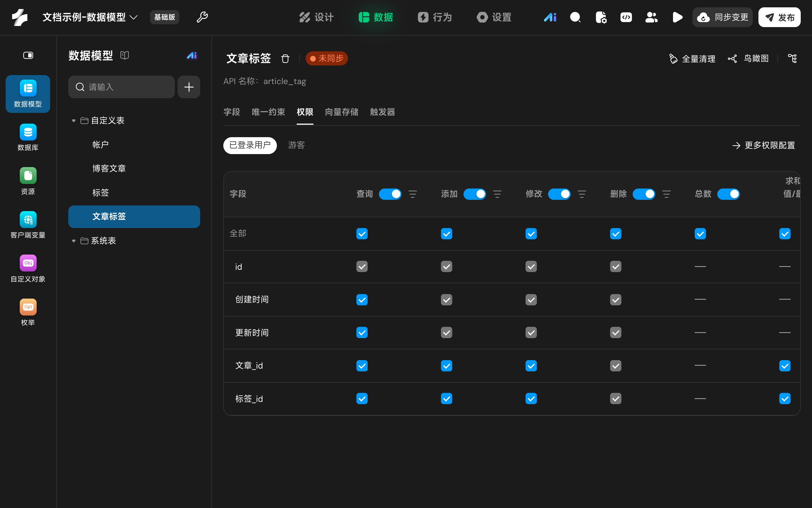812x508 pixels.
Task: Add a new table with plus button
Action: (189, 87)
